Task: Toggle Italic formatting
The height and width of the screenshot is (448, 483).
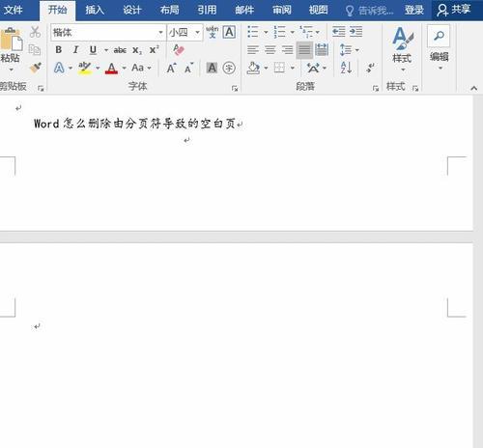Action: tap(75, 50)
